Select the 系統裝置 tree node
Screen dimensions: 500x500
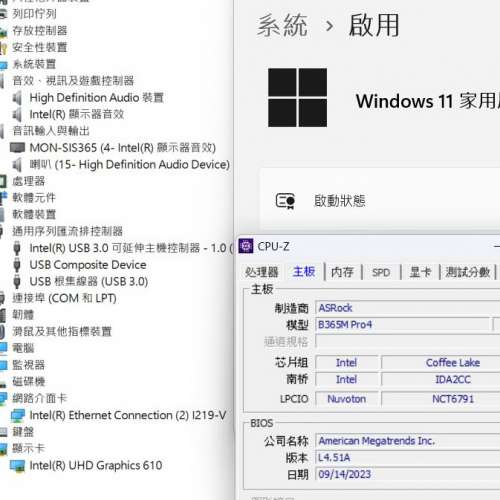coord(34,64)
